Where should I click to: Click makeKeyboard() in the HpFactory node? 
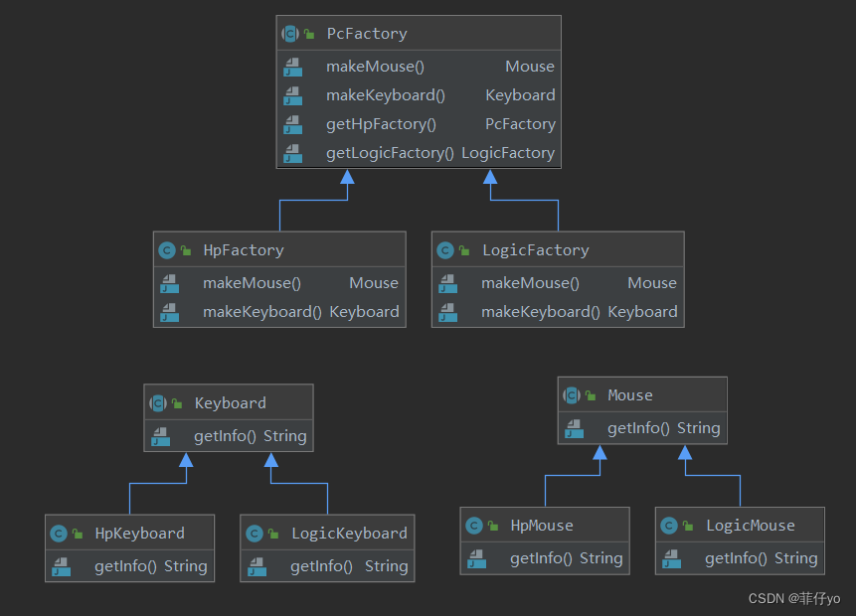coord(262,312)
